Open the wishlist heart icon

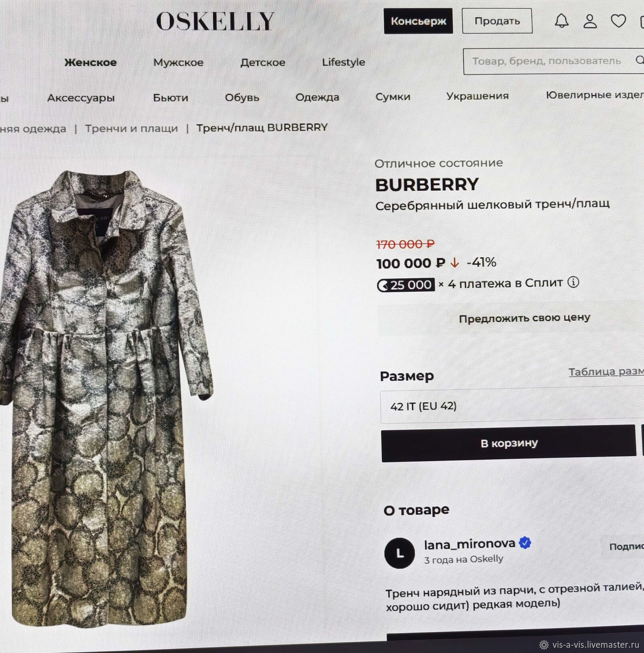[618, 20]
